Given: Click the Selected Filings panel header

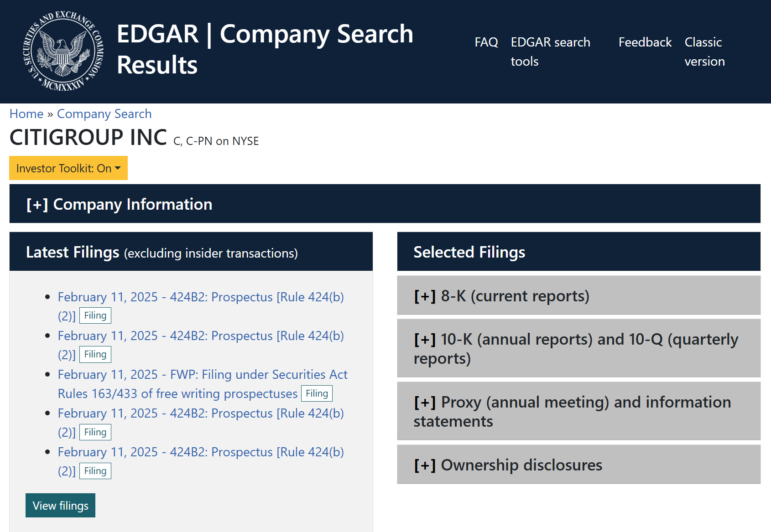Looking at the screenshot, I should point(578,252).
